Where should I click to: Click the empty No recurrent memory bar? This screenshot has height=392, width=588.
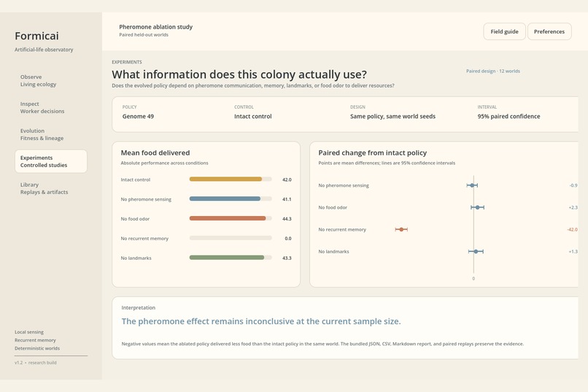tap(231, 238)
